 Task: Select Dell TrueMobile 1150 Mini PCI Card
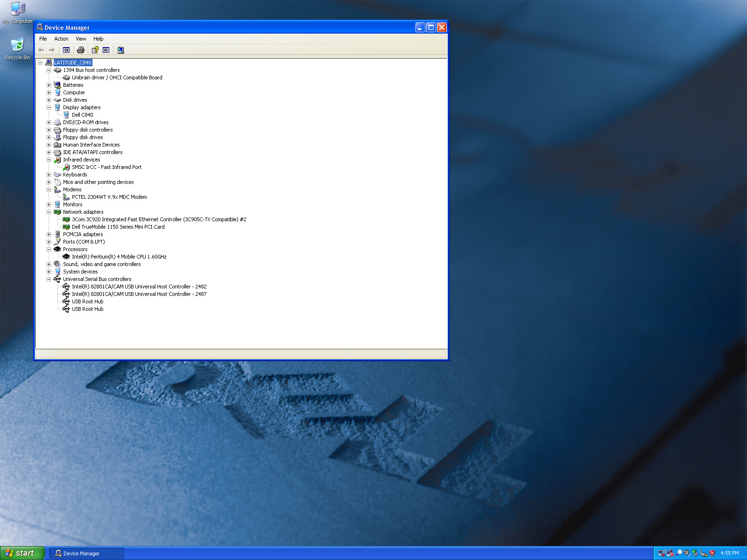pos(118,227)
